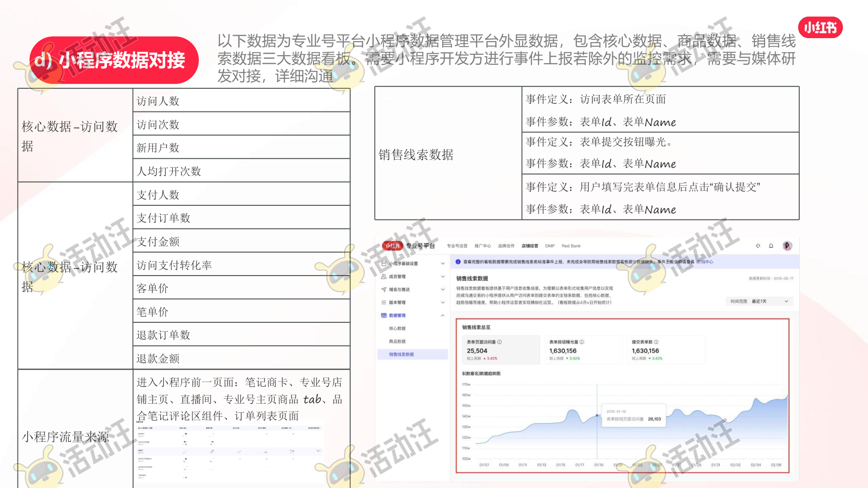The height and width of the screenshot is (488, 868).
Task: Select 商品数据 in the sidebar
Action: coord(397,341)
